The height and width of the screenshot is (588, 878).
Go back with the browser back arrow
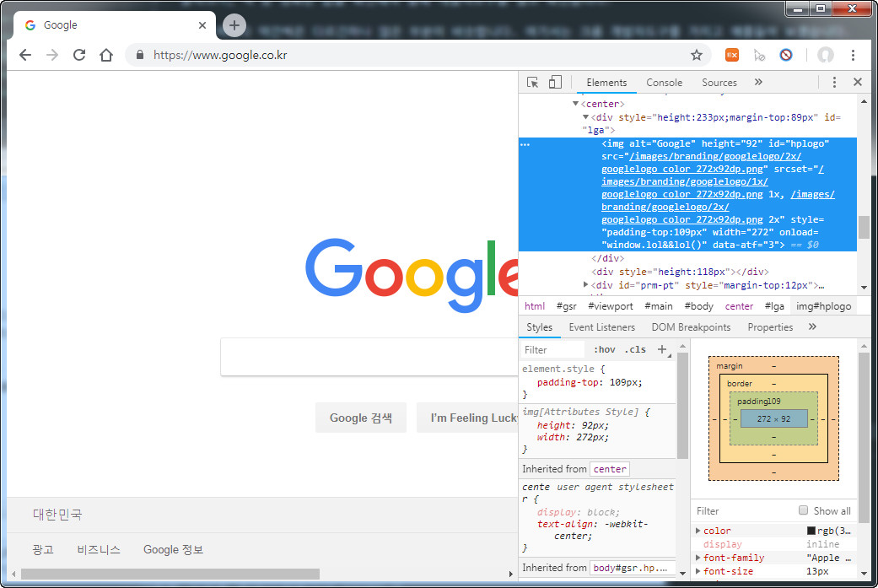tap(25, 55)
